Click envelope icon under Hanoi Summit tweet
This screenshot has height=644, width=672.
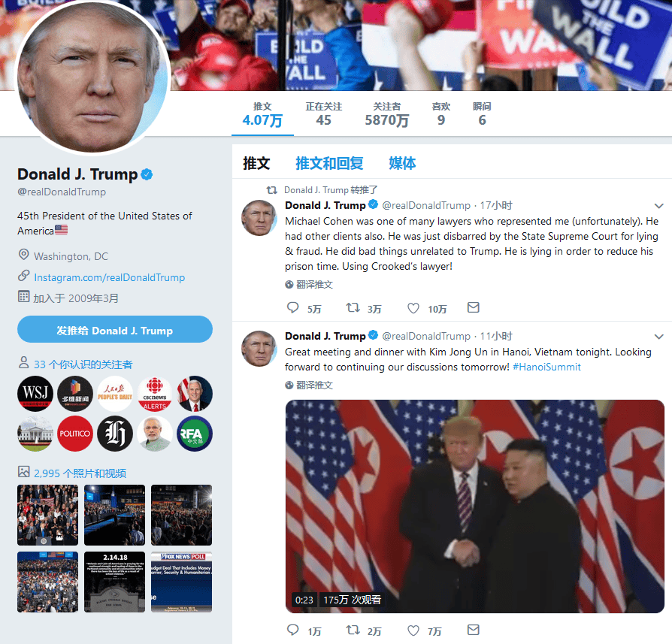[473, 630]
